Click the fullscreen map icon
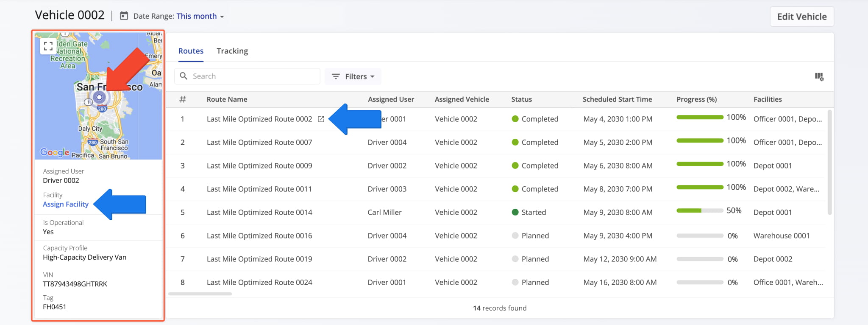 point(48,46)
